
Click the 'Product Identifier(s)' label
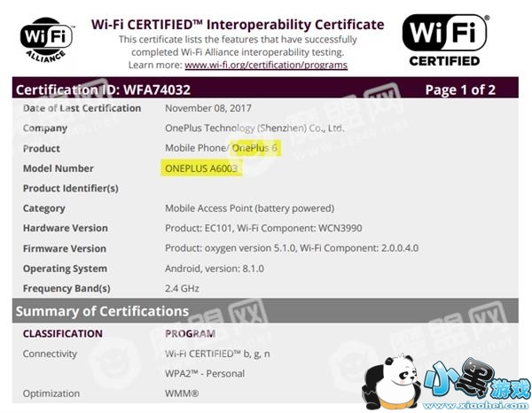click(71, 189)
